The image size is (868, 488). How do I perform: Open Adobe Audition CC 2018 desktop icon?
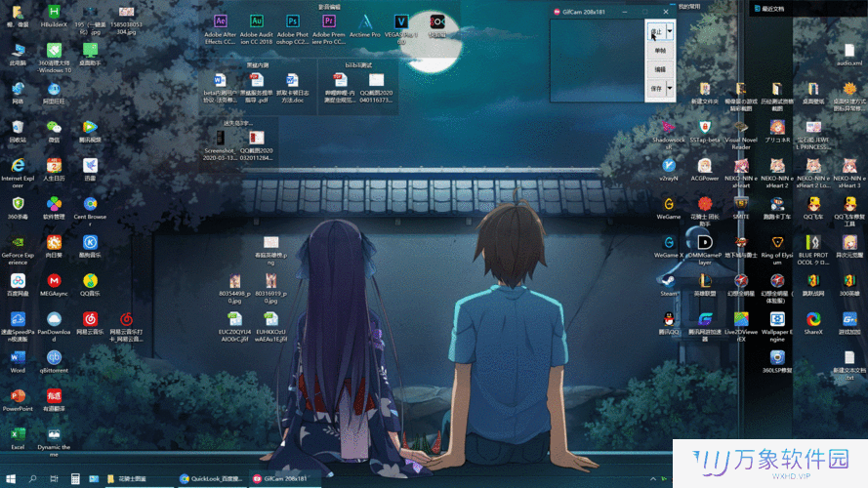pyautogui.click(x=257, y=29)
